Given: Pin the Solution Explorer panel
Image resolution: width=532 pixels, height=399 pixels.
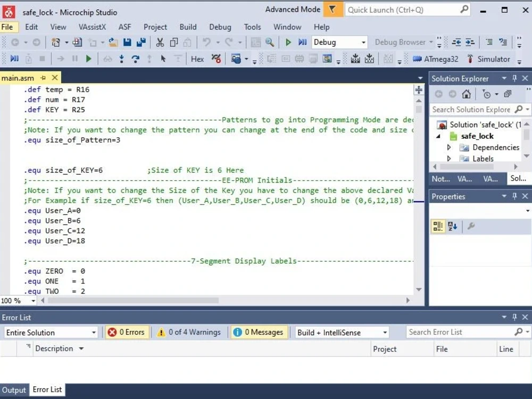Looking at the screenshot, I should tap(514, 78).
